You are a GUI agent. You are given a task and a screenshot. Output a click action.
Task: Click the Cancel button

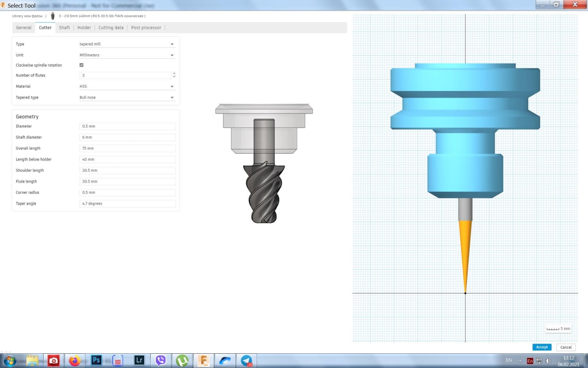tap(566, 347)
